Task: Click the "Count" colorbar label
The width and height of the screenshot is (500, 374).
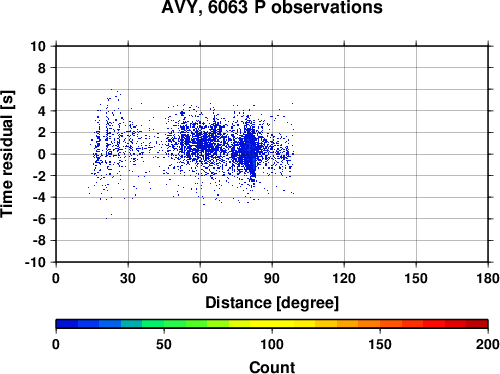Action: coord(272,367)
